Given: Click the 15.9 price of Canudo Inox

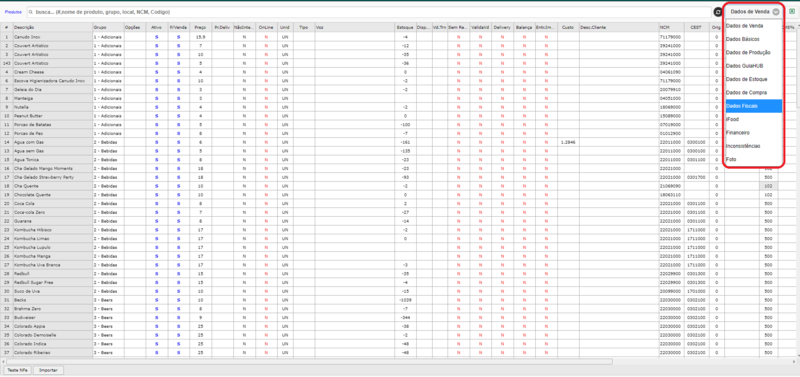Looking at the screenshot, I should pos(201,37).
